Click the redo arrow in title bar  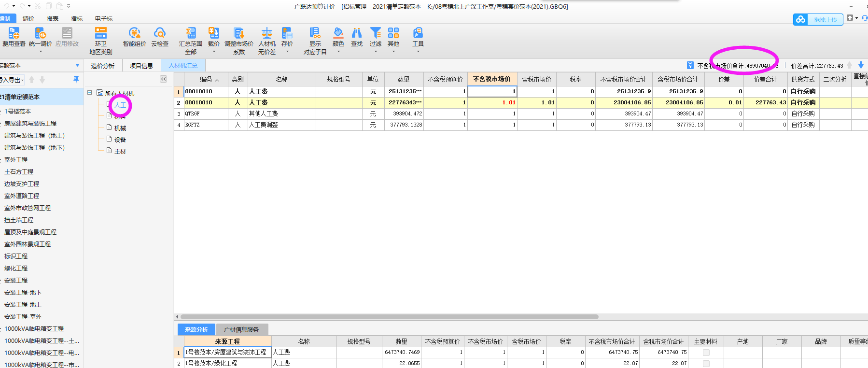click(x=22, y=6)
